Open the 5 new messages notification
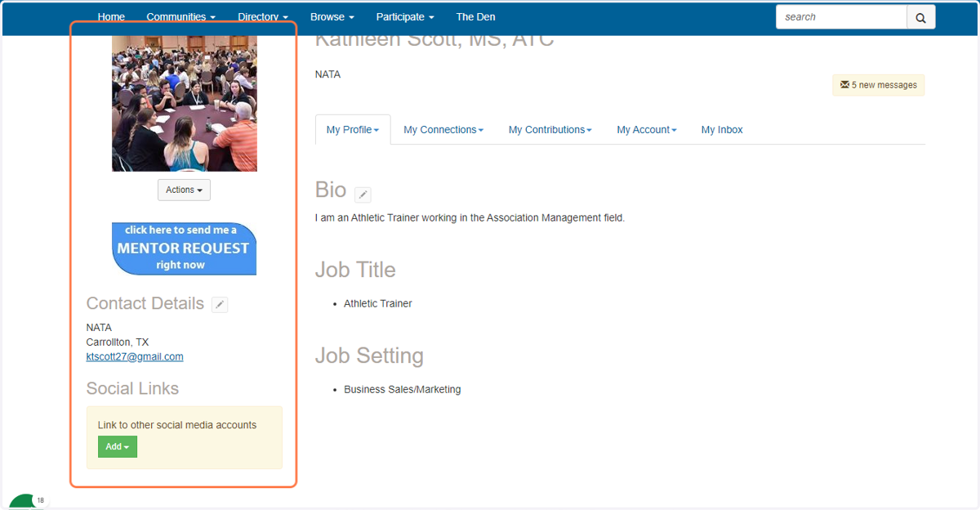 click(x=879, y=85)
